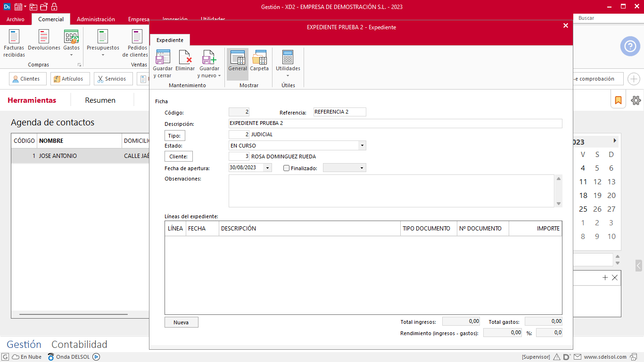Open the Fecha de apertura date picker
Viewport: 644px width, 362px height.
tap(268, 168)
